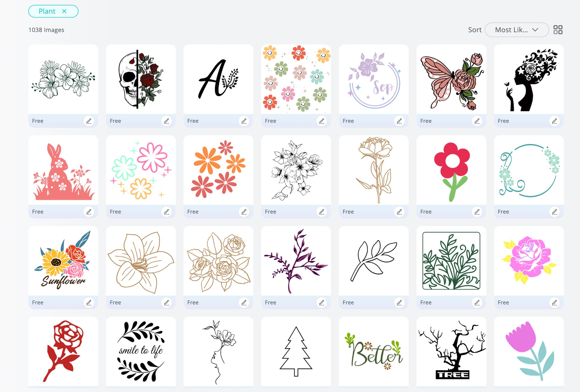580x392 pixels.
Task: Open the Most Liked sort dropdown
Action: (517, 30)
